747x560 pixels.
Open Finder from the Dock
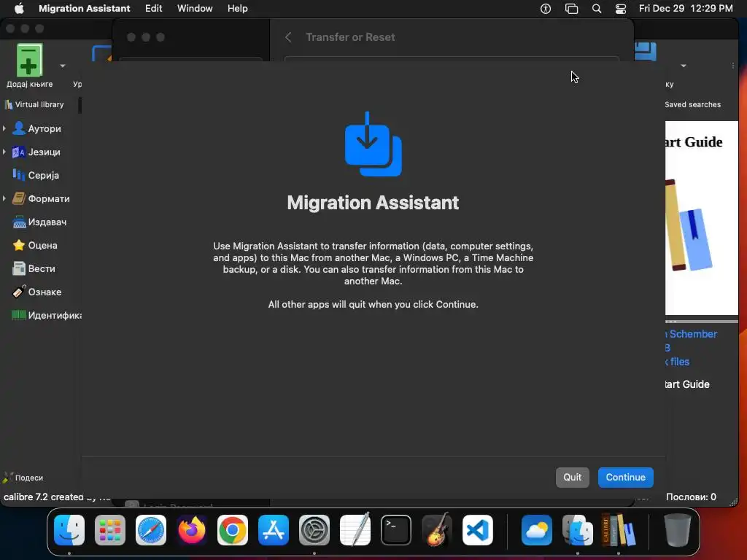click(x=69, y=530)
